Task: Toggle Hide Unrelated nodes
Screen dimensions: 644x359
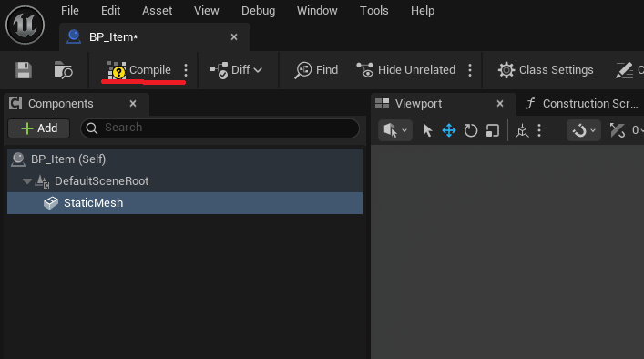Action: tap(405, 70)
